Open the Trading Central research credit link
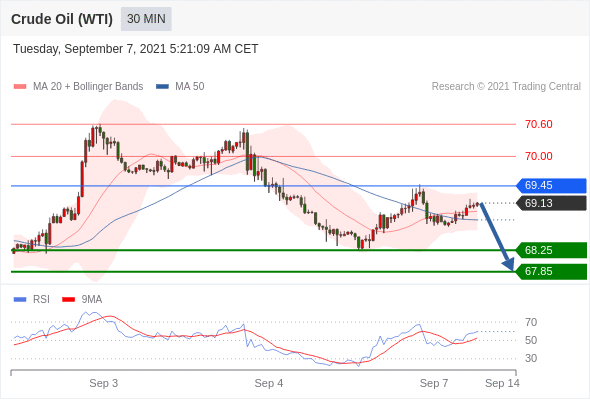Screen dimensions: 590x400 tap(506, 87)
